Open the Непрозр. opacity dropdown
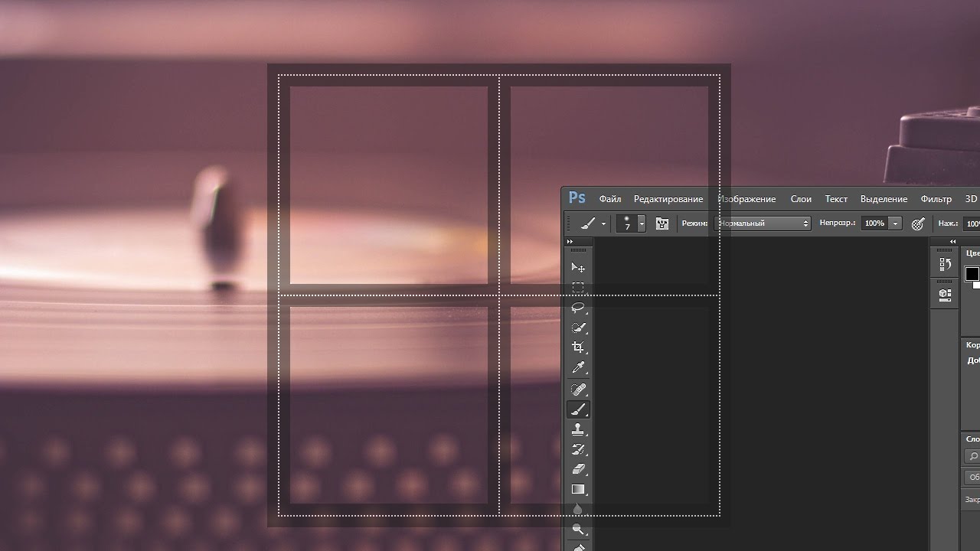The image size is (980, 551). tap(893, 223)
